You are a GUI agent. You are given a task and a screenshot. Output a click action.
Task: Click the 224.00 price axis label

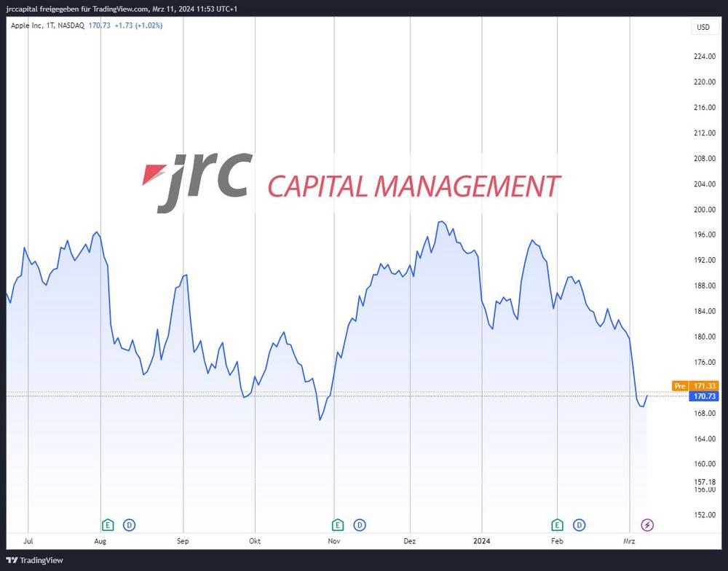[704, 56]
